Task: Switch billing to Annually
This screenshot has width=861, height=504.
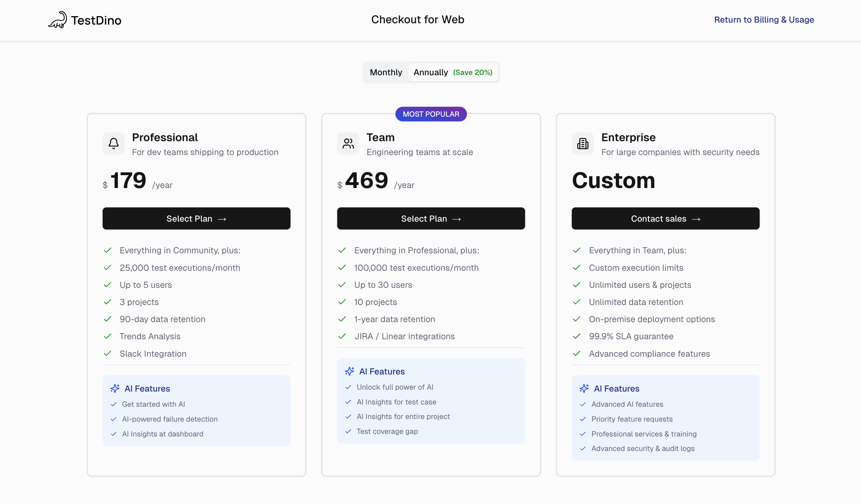Action: coord(430,72)
